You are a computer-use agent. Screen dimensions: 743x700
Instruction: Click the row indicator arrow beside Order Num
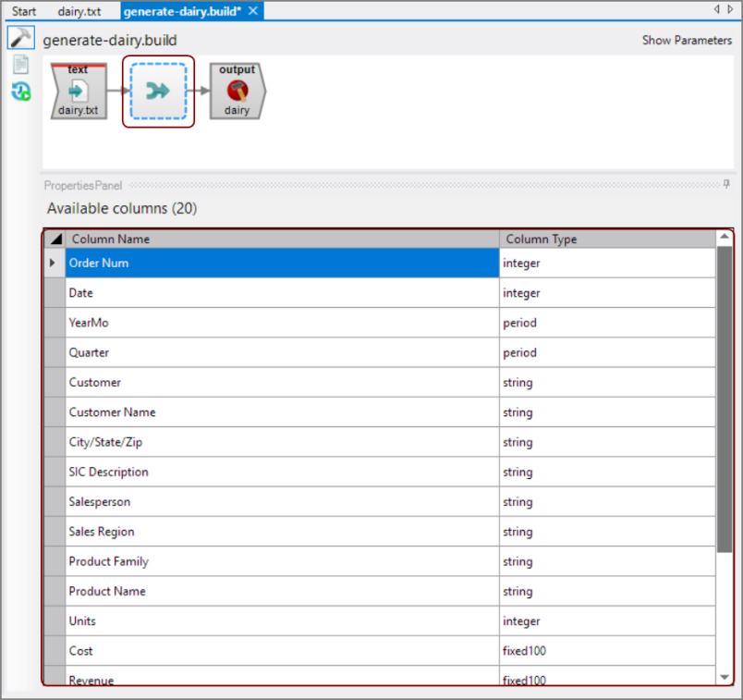click(54, 264)
